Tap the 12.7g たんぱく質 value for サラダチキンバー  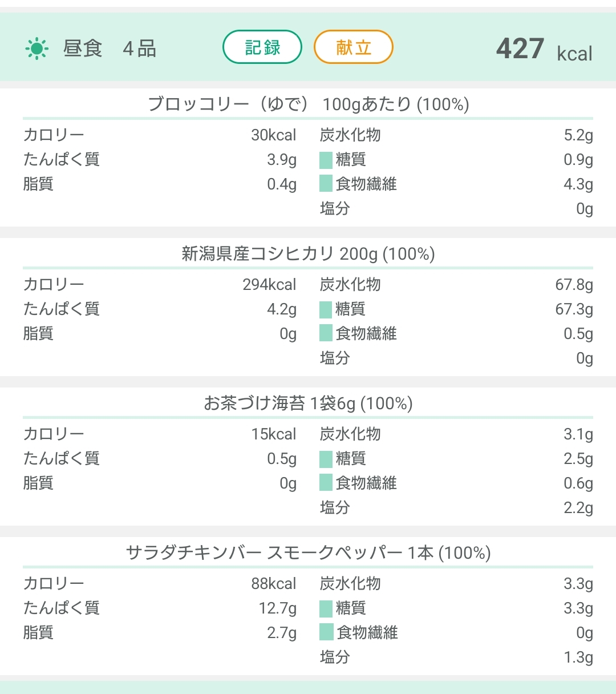point(277,608)
